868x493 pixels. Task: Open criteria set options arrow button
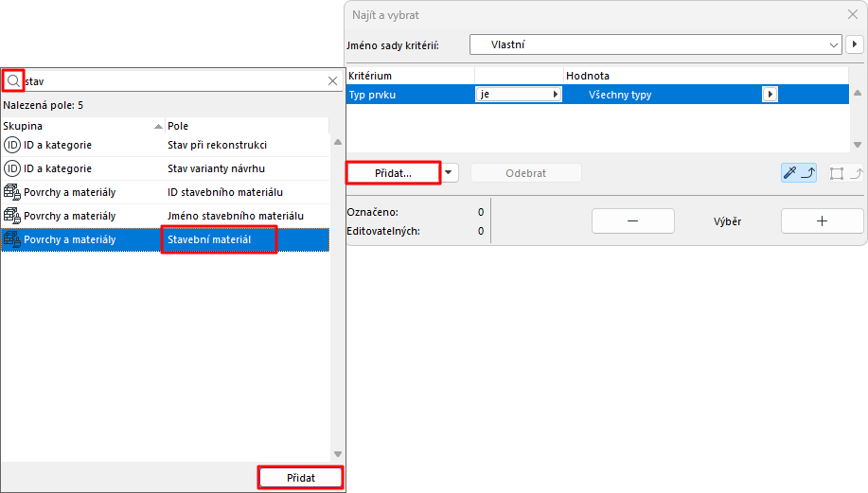click(855, 44)
